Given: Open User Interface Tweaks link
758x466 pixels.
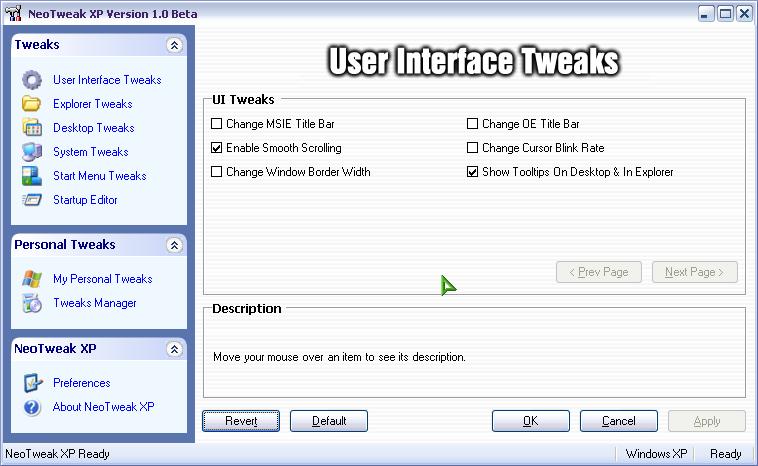Looking at the screenshot, I should 107,80.
